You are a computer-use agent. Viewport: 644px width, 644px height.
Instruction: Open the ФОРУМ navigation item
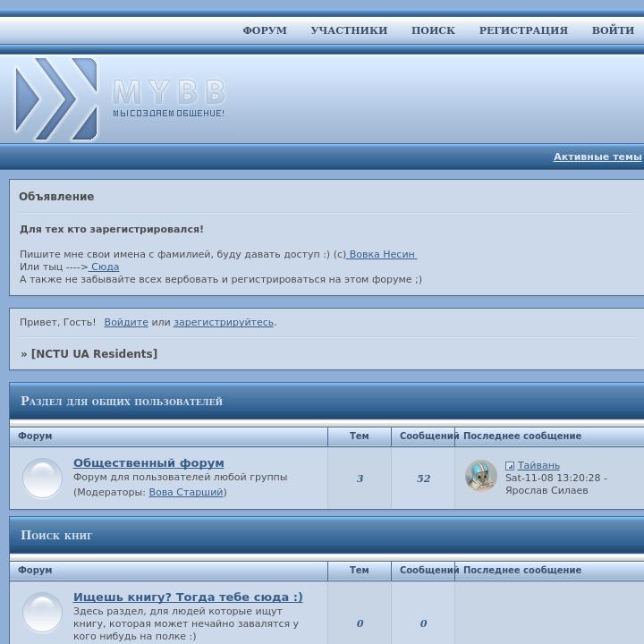[x=265, y=30]
